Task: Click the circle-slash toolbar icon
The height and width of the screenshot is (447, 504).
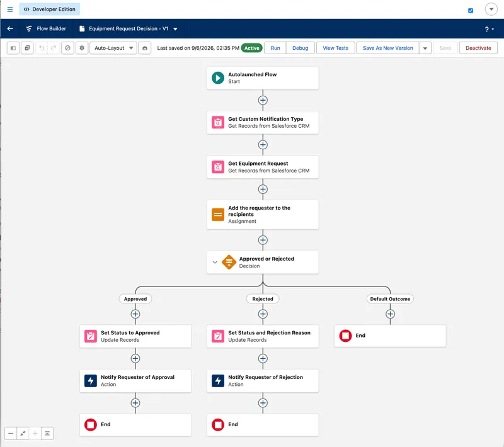Action: (67, 48)
